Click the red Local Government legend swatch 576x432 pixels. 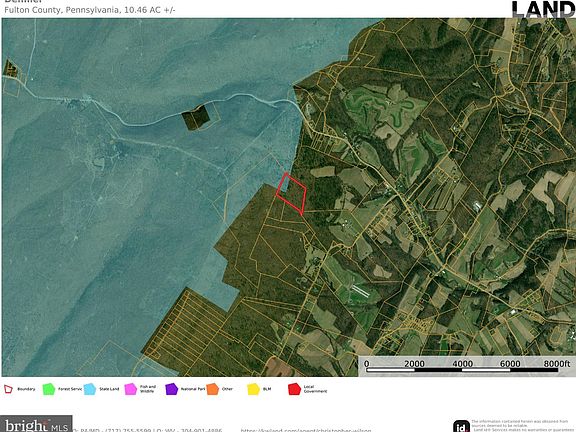point(294,389)
